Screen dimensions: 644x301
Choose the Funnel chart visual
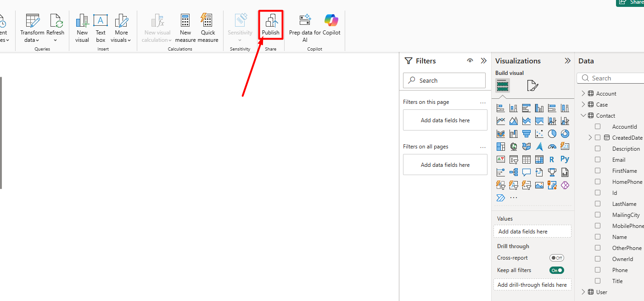point(526,134)
